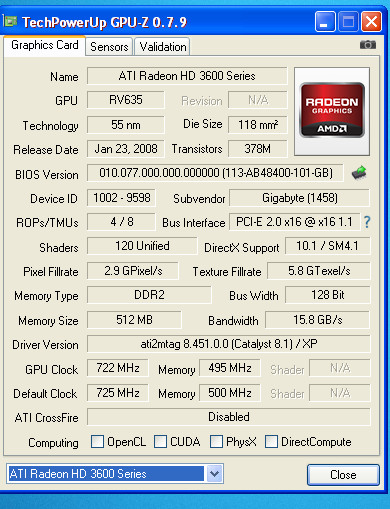Close GPU-Z with the red X
The height and width of the screenshot is (509, 390).
coord(371,22)
